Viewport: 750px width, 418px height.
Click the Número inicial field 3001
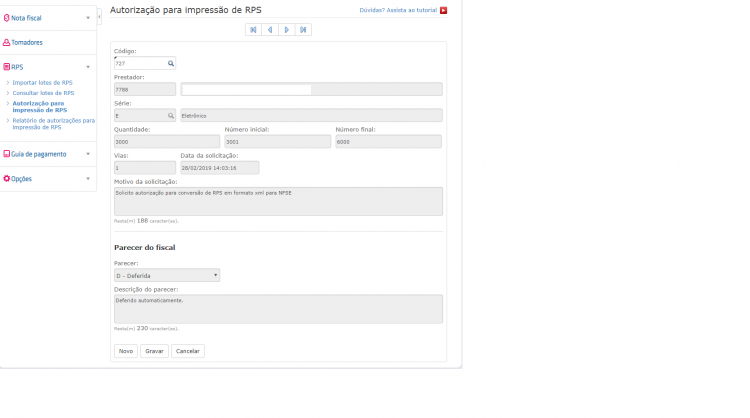pyautogui.click(x=277, y=142)
